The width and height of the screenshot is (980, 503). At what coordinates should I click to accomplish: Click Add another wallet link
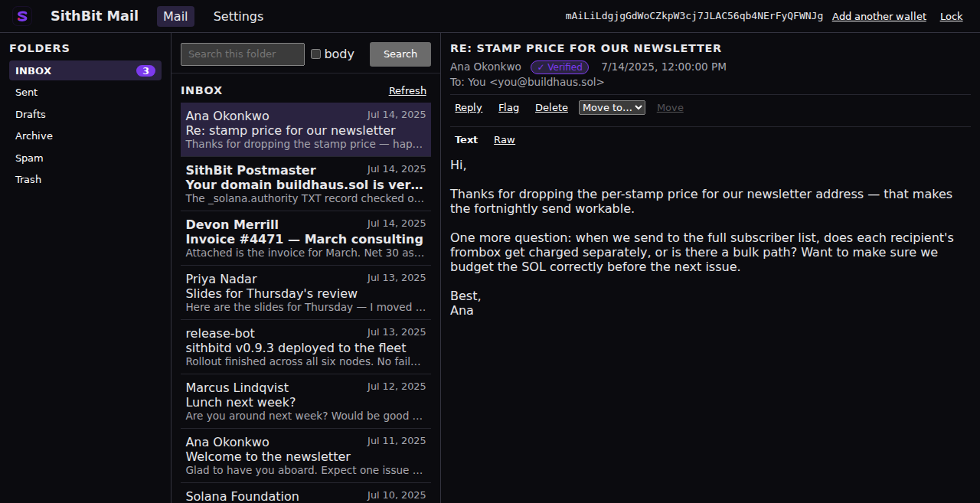[879, 16]
